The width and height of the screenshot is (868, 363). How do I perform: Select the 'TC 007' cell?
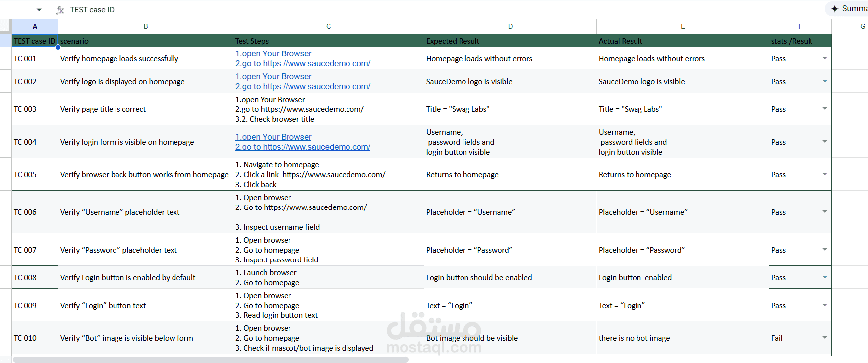click(x=35, y=250)
